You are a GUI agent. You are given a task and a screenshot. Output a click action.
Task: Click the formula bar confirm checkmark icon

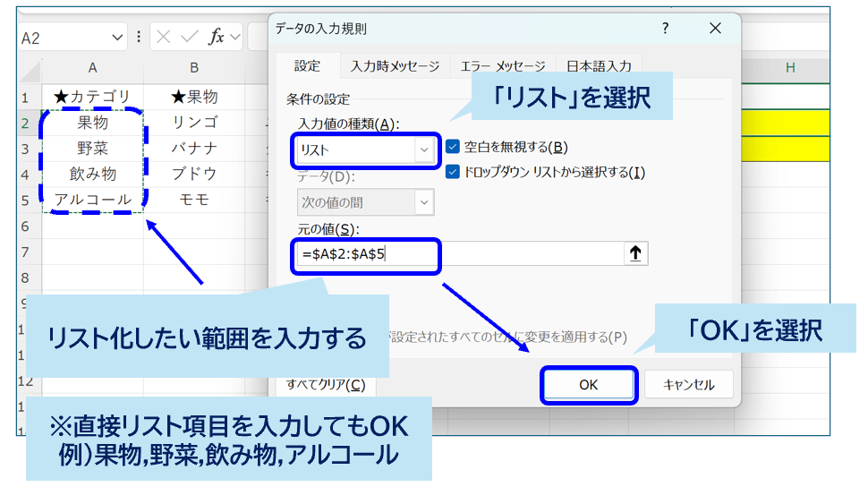point(190,37)
